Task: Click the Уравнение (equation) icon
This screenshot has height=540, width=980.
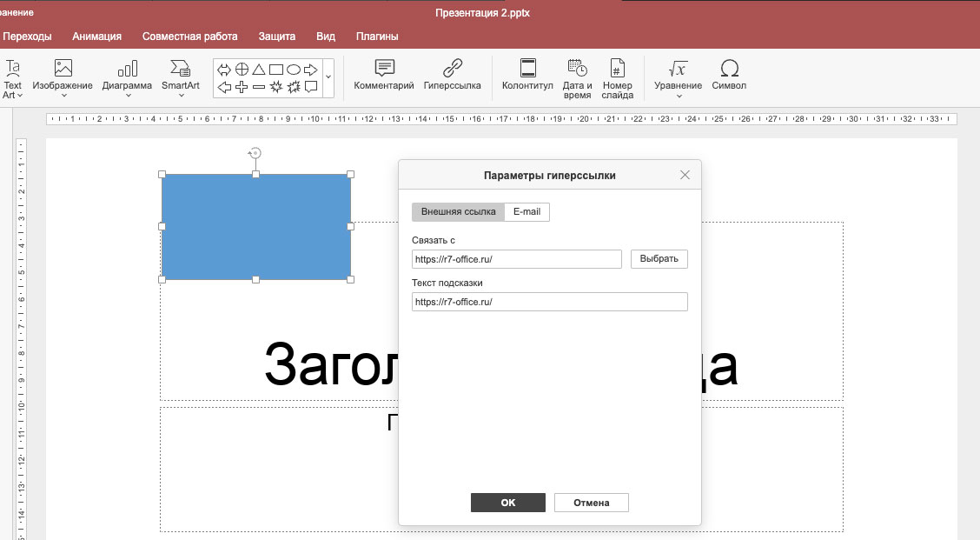Action: (678, 68)
